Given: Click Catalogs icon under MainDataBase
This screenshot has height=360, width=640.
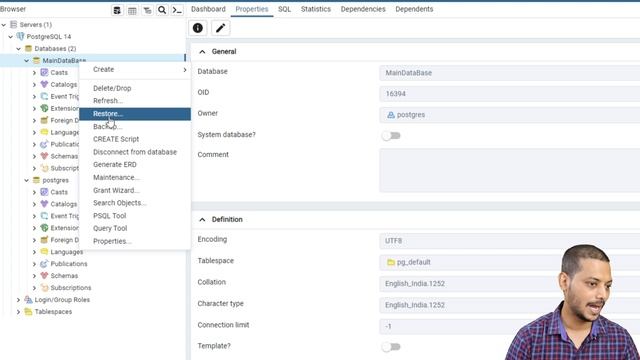Looking at the screenshot, I should 44,84.
